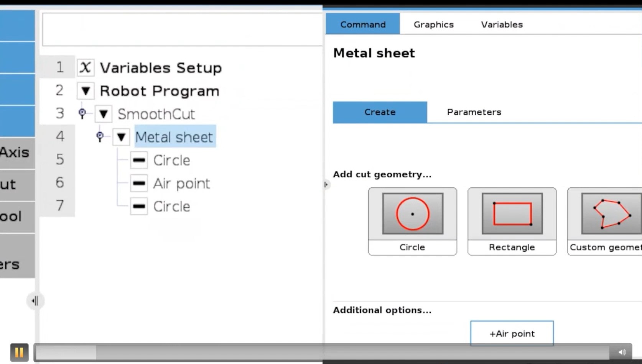Toggle the panel divider arrow handle
Viewport: 642px width, 364px height.
pos(326,185)
